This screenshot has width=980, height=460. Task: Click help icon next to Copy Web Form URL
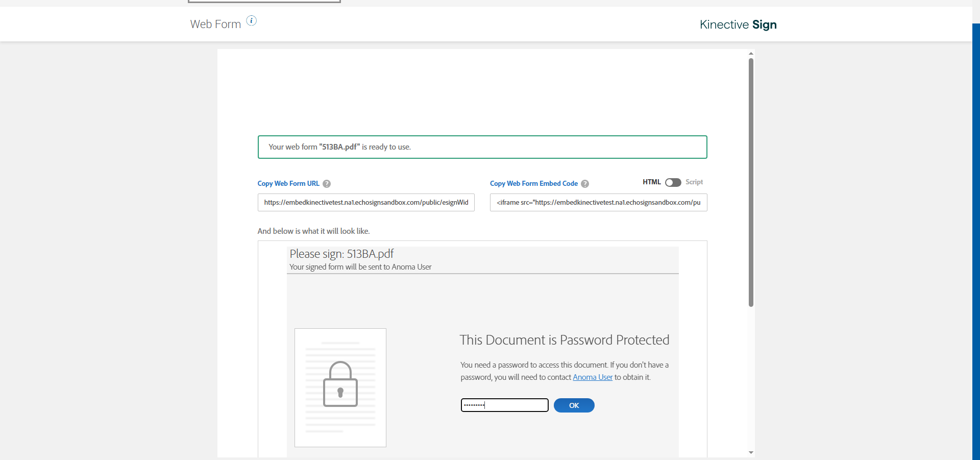pyautogui.click(x=327, y=184)
